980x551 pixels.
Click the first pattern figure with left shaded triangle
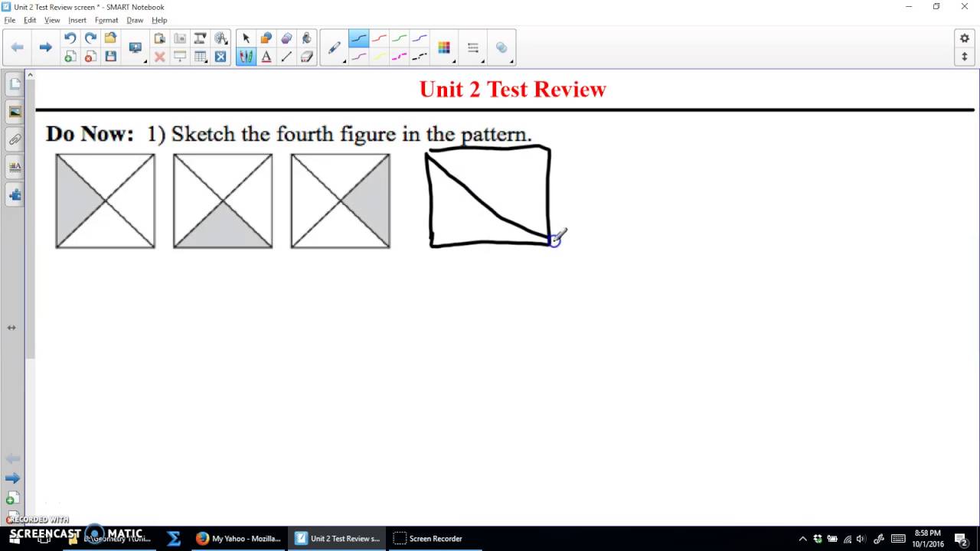coord(105,201)
